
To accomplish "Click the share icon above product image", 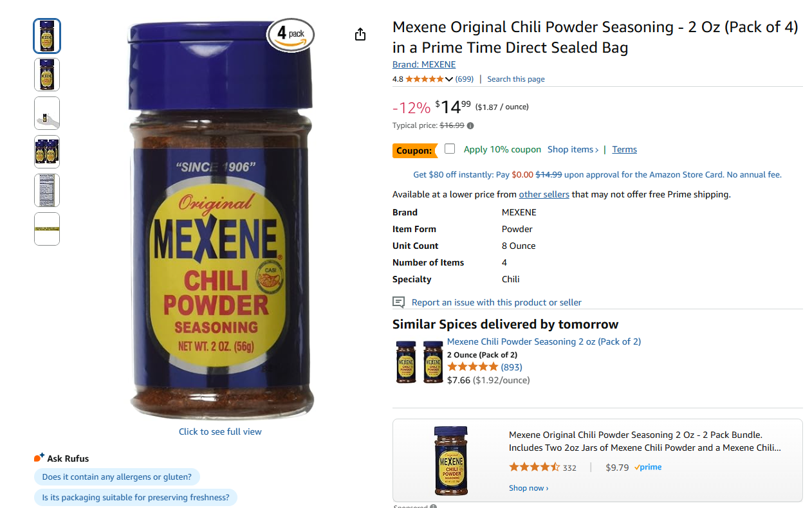I will point(360,34).
